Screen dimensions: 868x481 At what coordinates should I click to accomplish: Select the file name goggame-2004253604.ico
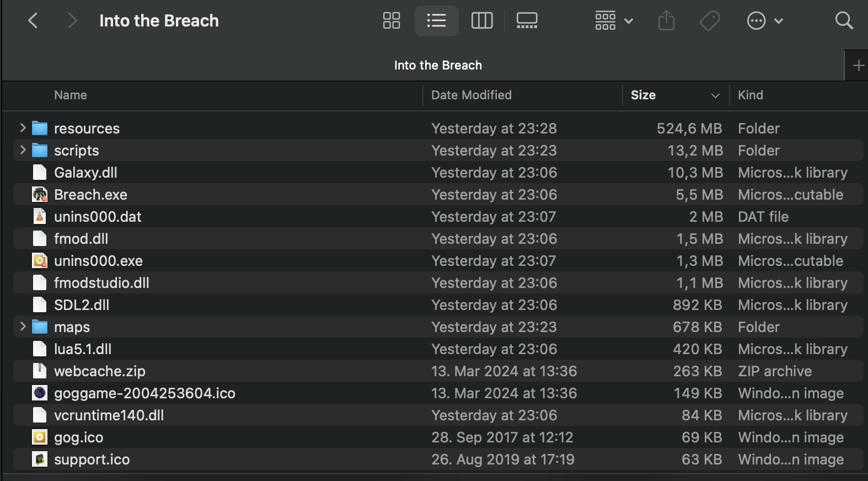click(144, 393)
